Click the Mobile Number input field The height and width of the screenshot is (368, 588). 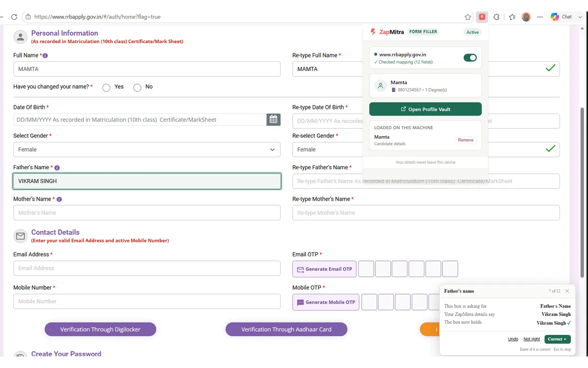coord(147,301)
